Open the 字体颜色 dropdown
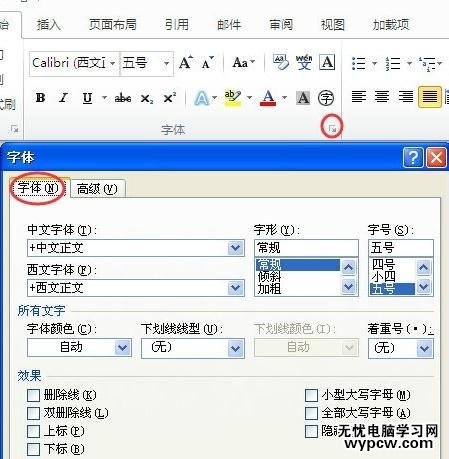The image size is (449, 459). click(x=123, y=348)
